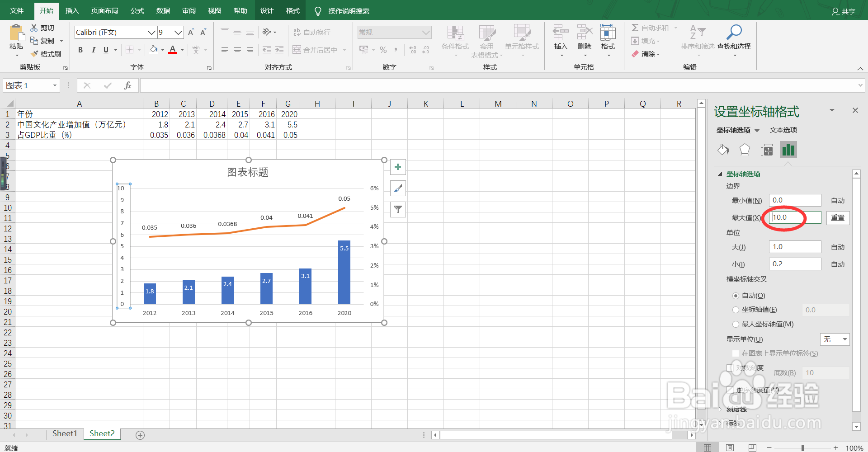868x452 pixels.
Task: Click the 最大值 maximum input field
Action: pos(795,217)
